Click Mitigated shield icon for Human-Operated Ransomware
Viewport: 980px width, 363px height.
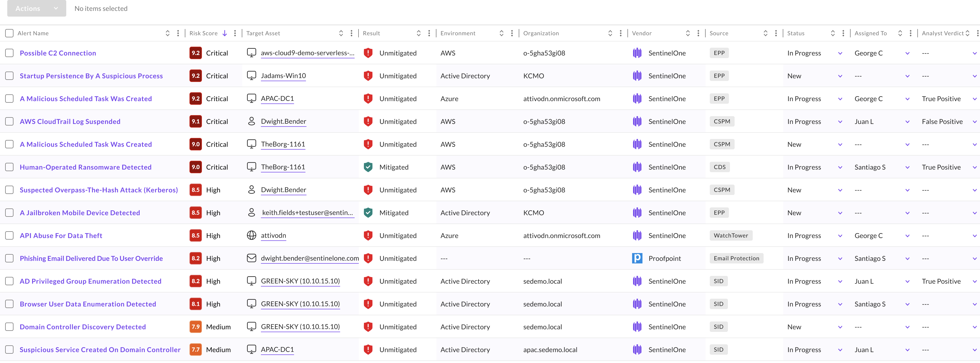click(368, 167)
